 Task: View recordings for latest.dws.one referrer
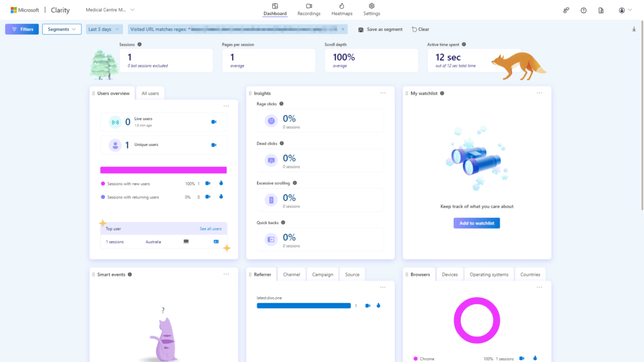pyautogui.click(x=367, y=305)
